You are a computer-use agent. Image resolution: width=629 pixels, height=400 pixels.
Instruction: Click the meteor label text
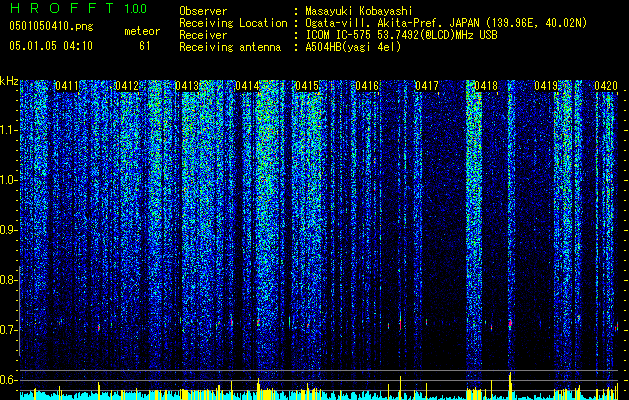click(142, 31)
